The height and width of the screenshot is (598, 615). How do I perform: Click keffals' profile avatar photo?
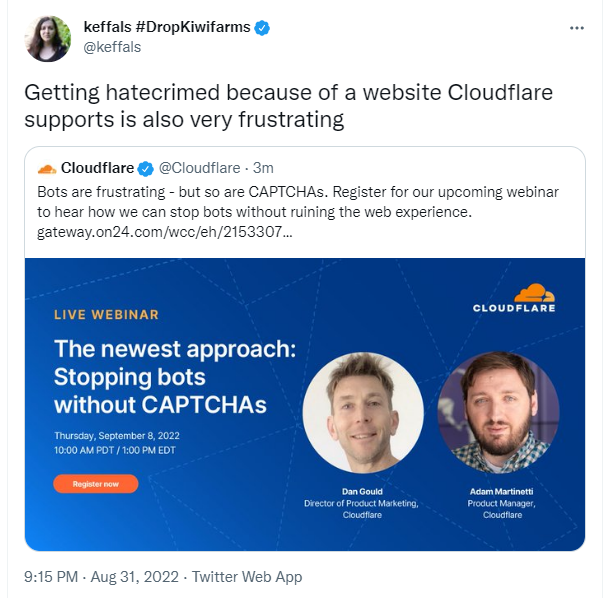point(48,39)
